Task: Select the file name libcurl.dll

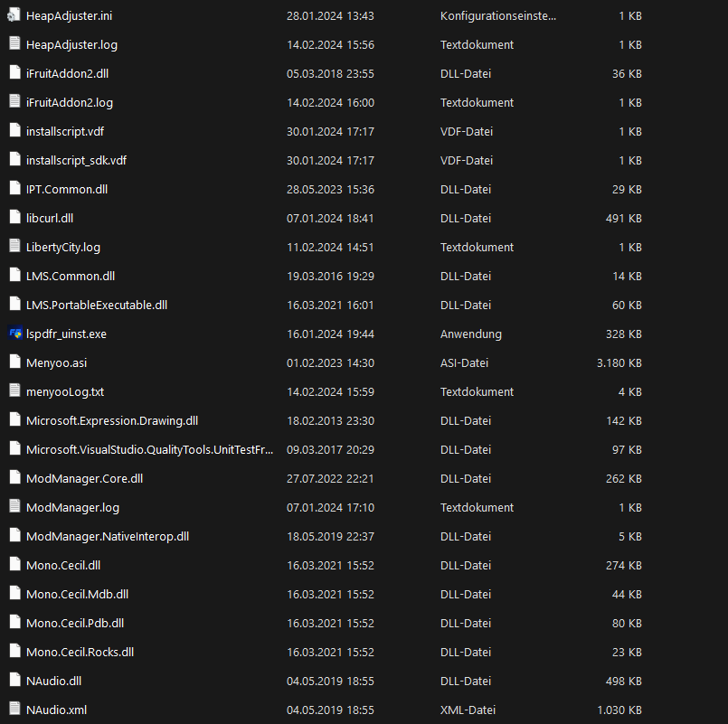Action: 50,218
